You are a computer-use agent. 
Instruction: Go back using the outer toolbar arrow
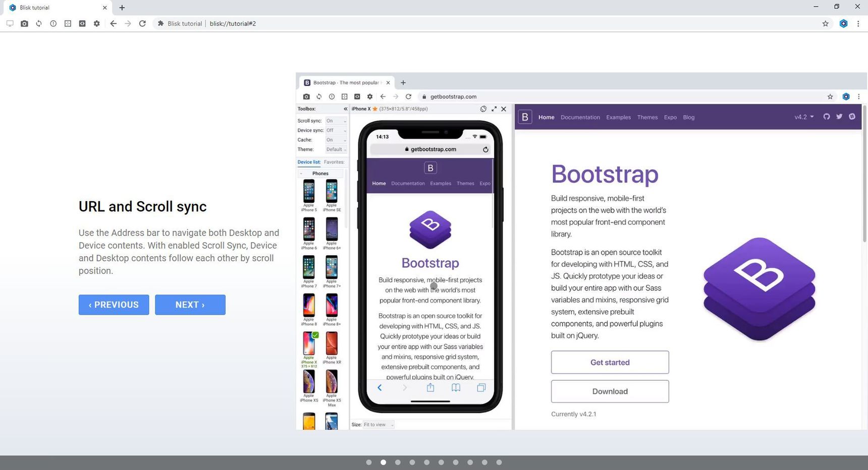(113, 24)
